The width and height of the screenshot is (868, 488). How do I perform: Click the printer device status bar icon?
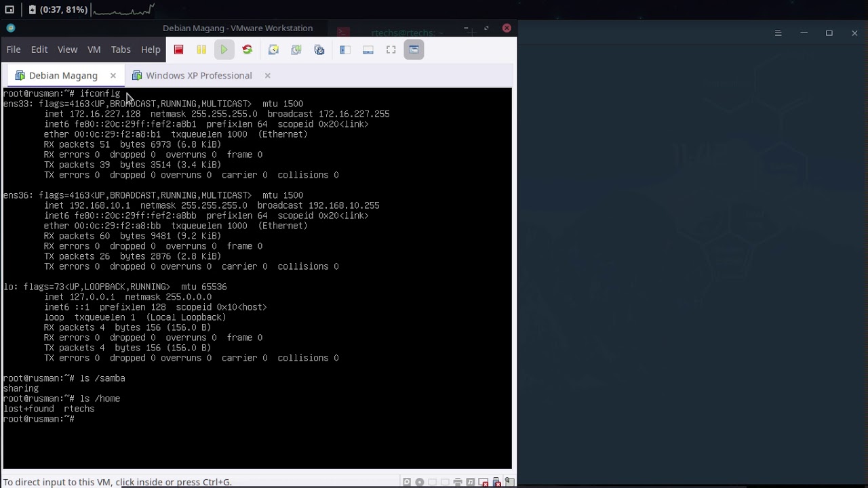(458, 482)
